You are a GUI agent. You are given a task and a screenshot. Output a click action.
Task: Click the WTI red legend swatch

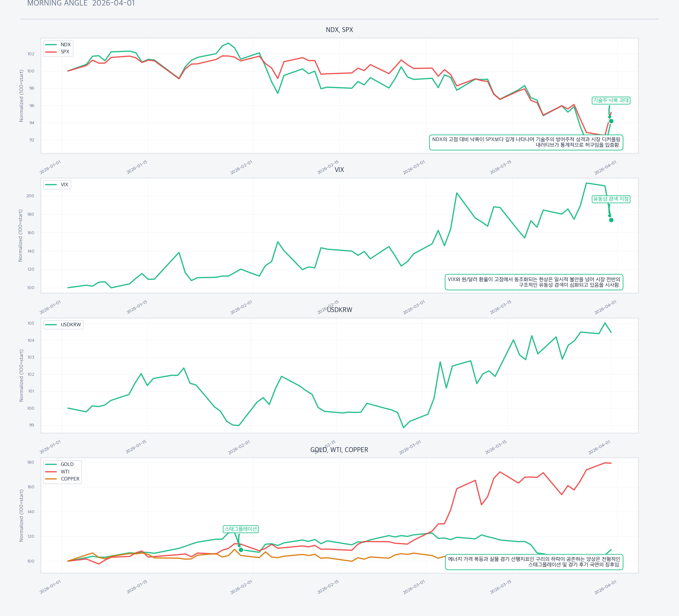(x=51, y=471)
